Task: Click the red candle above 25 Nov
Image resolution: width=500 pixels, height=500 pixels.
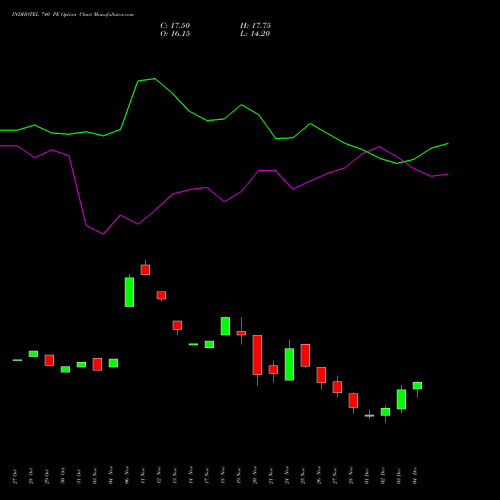Action: click(305, 355)
